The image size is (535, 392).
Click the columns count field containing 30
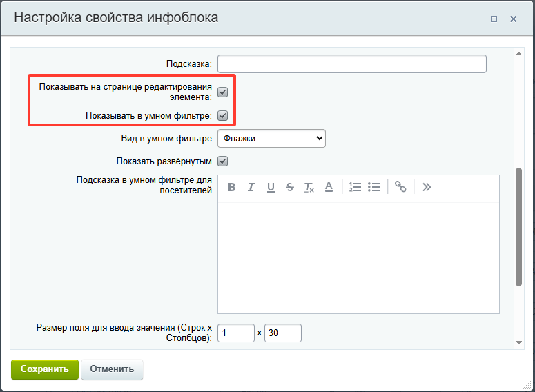[283, 333]
